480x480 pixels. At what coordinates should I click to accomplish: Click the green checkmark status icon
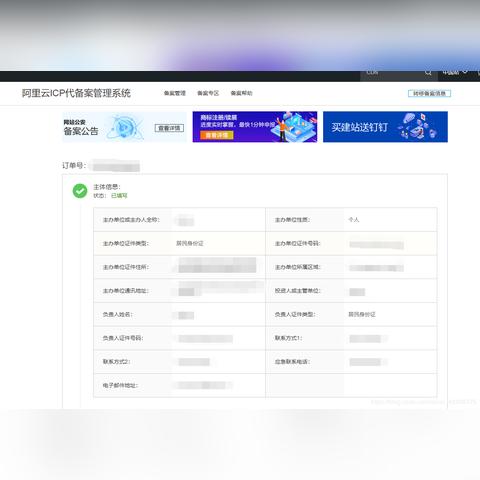pos(80,191)
